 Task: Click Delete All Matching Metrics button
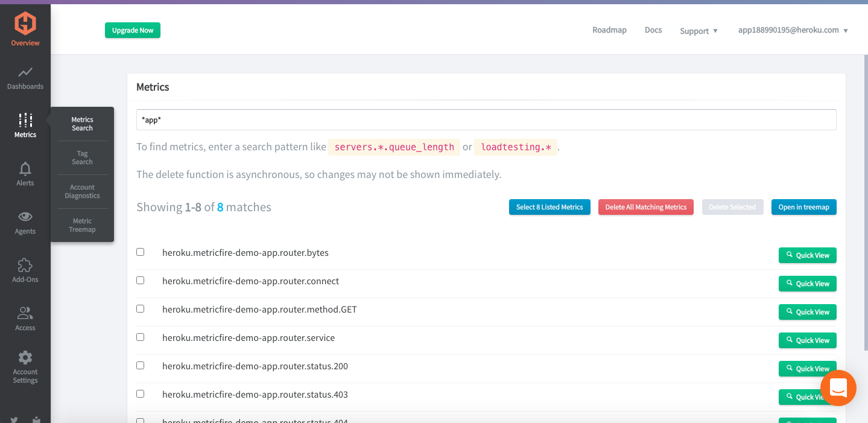point(646,207)
